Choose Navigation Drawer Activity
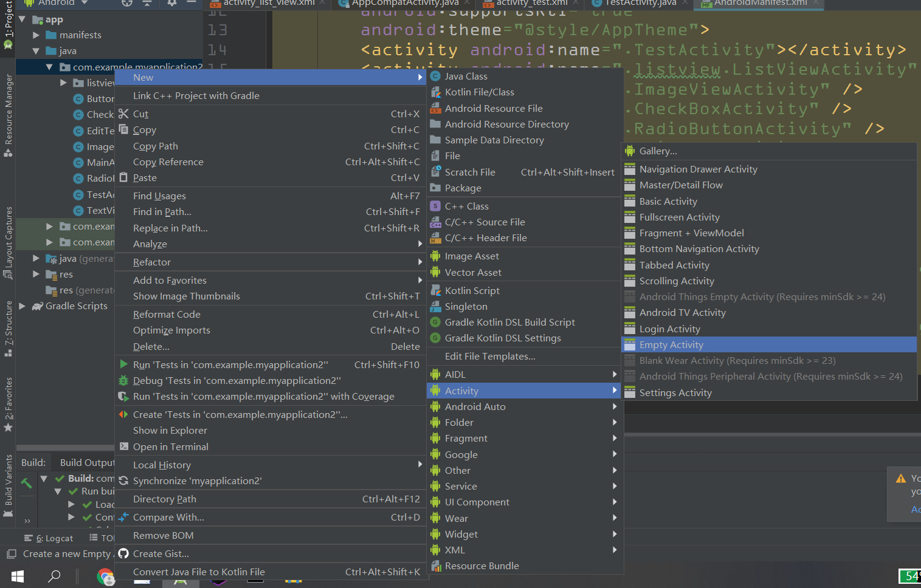 click(769, 169)
